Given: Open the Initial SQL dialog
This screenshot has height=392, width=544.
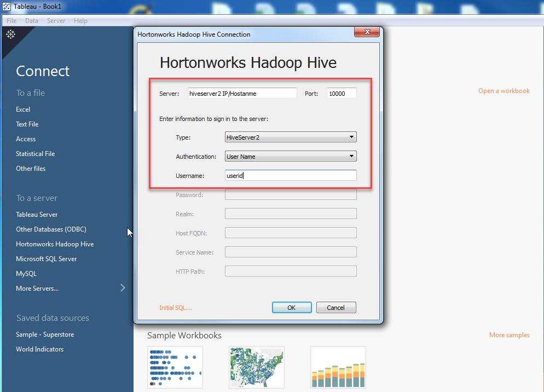Looking at the screenshot, I should click(175, 308).
